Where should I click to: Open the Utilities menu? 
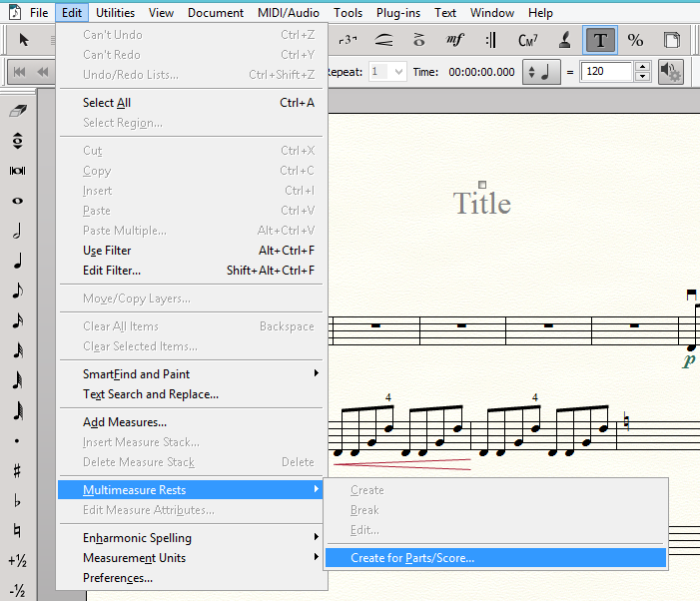point(116,13)
